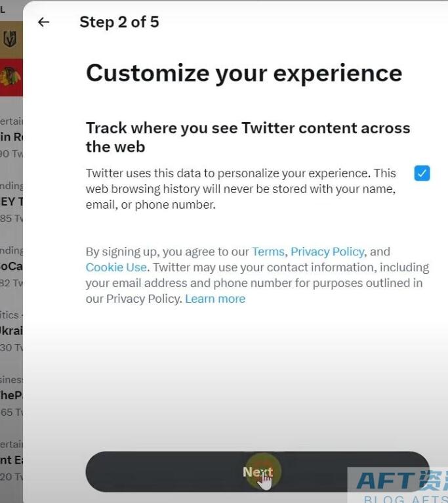Open the bottom Entertainment trend nt E

click(12, 460)
